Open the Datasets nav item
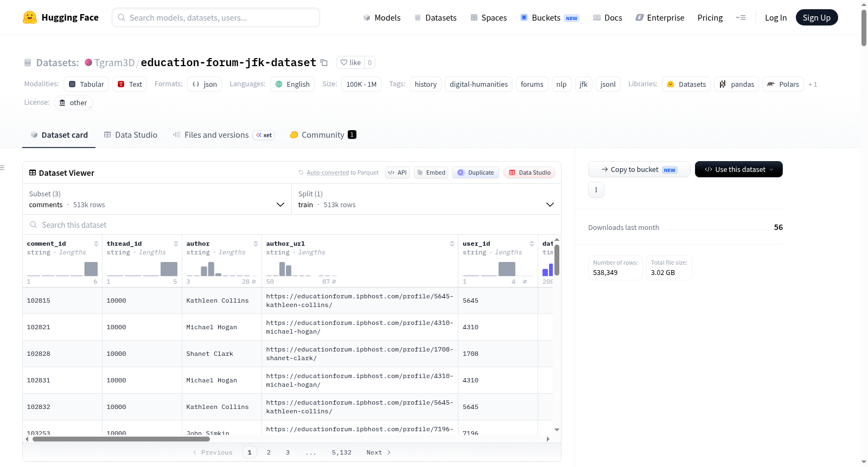868x467 pixels. [436, 17]
